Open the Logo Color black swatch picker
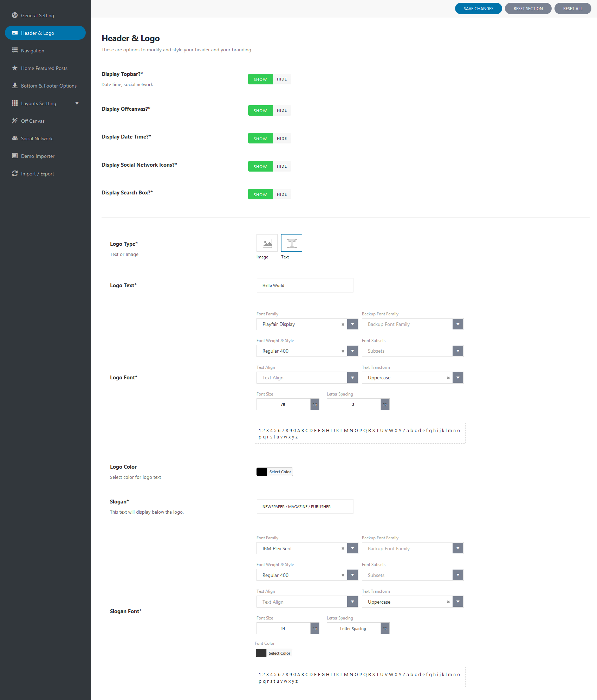This screenshot has width=597, height=700. pos(262,472)
